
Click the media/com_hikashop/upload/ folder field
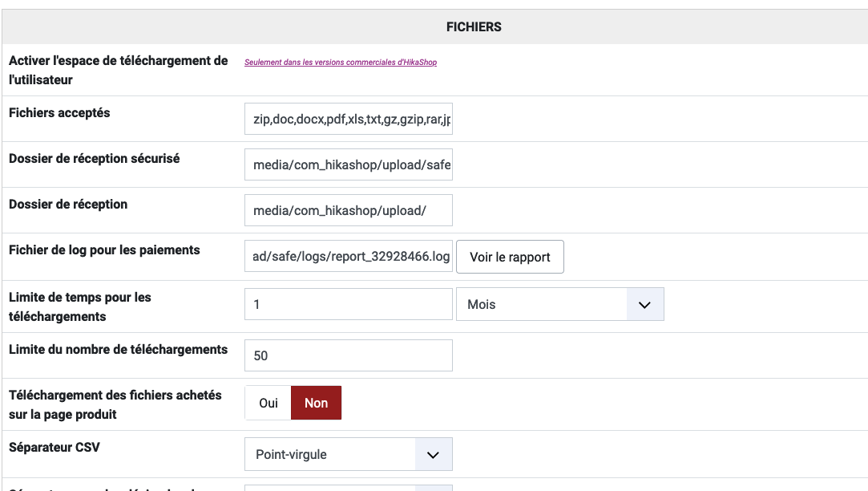(348, 211)
